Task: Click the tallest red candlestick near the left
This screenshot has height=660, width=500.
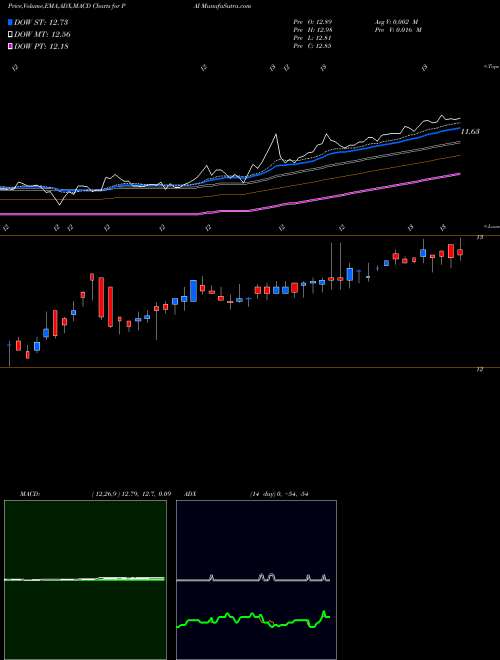Action: pyautogui.click(x=101, y=297)
